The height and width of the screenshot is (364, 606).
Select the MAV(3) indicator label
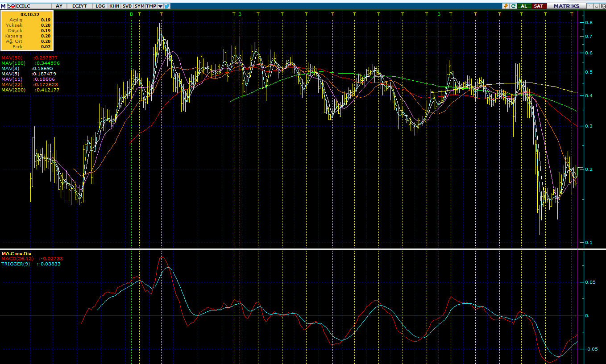(x=11, y=69)
